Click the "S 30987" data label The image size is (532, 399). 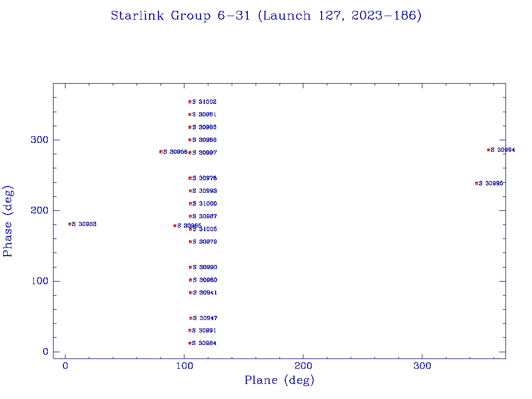pyautogui.click(x=205, y=216)
